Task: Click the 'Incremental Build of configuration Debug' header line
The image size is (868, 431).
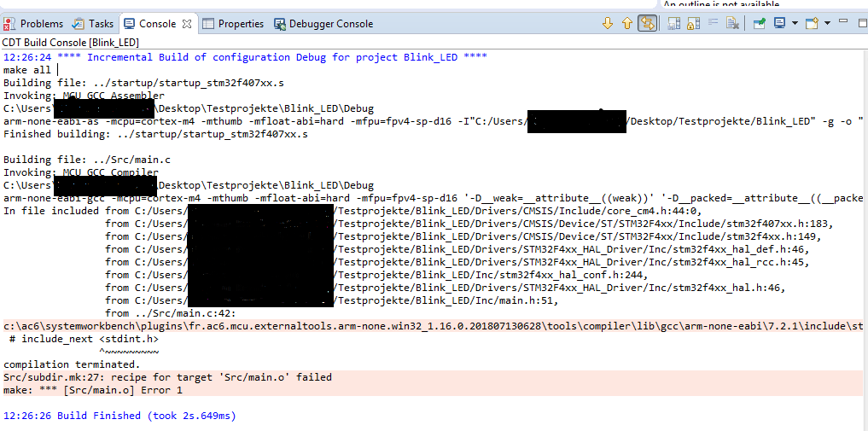Action: pyautogui.click(x=245, y=57)
